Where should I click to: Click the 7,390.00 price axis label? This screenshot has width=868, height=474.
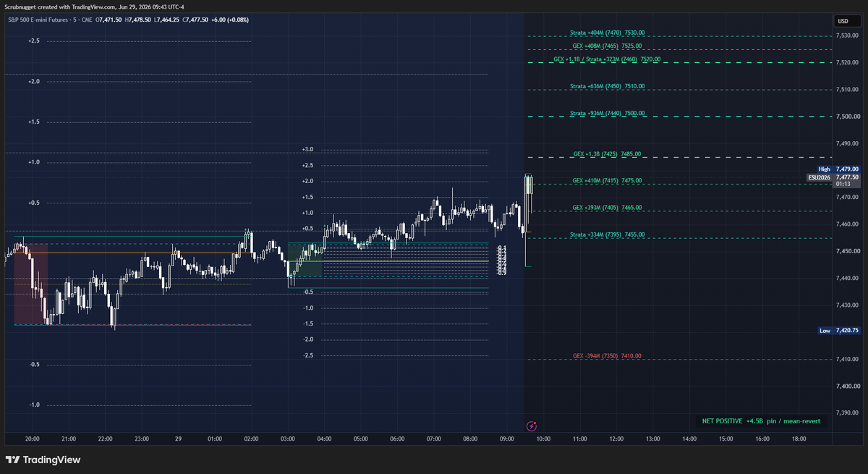(x=847, y=412)
